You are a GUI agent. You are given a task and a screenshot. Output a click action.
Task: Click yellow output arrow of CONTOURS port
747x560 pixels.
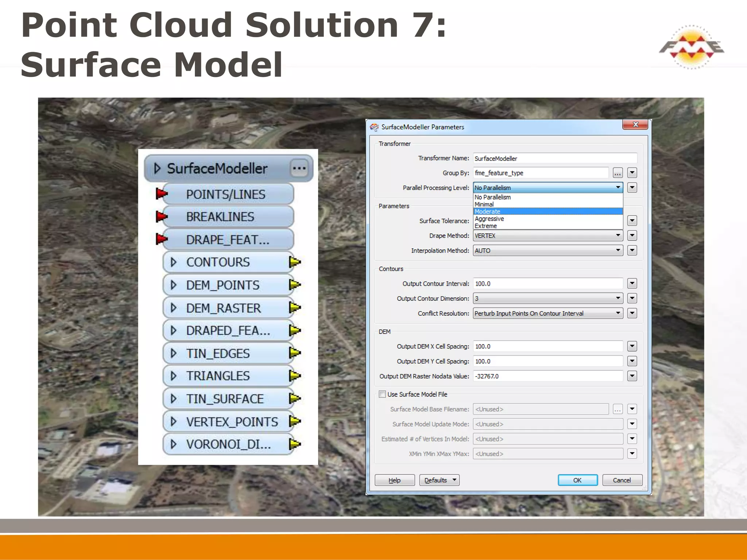[295, 262]
